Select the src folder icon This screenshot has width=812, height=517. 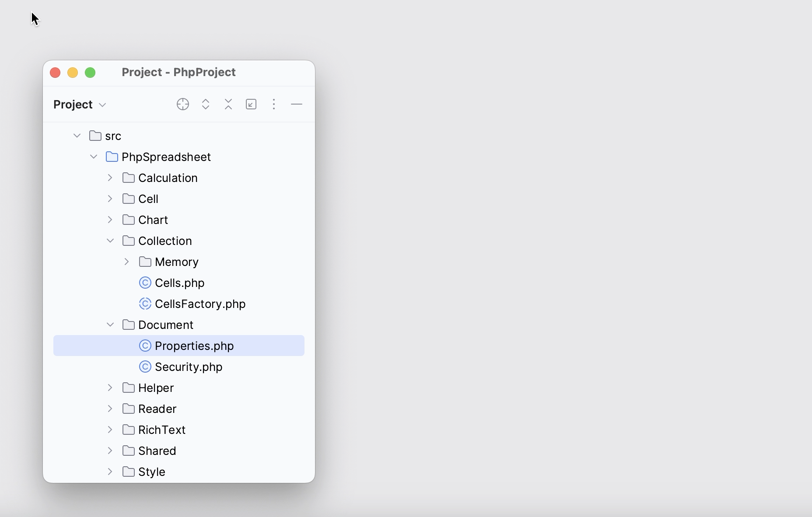95,136
